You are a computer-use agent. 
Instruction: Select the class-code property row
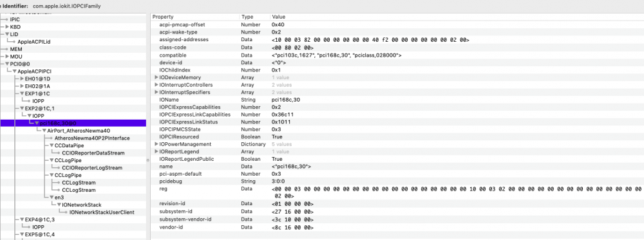[397, 47]
